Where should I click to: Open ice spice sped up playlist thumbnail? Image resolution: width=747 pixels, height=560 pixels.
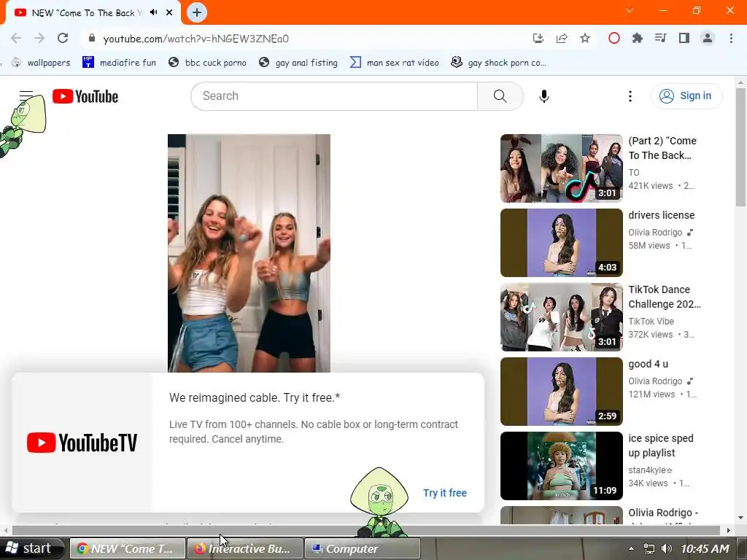click(x=561, y=466)
